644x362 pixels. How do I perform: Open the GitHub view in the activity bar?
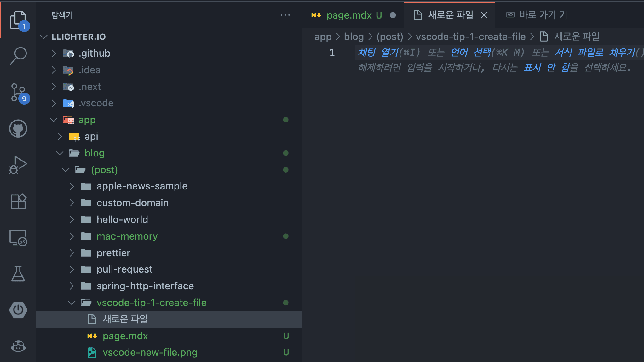coord(18,128)
